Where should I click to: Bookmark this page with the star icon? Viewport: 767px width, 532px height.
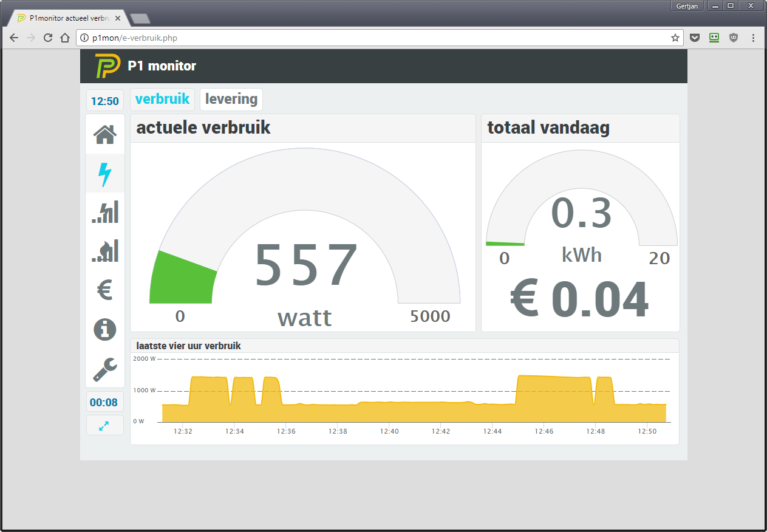pos(675,38)
